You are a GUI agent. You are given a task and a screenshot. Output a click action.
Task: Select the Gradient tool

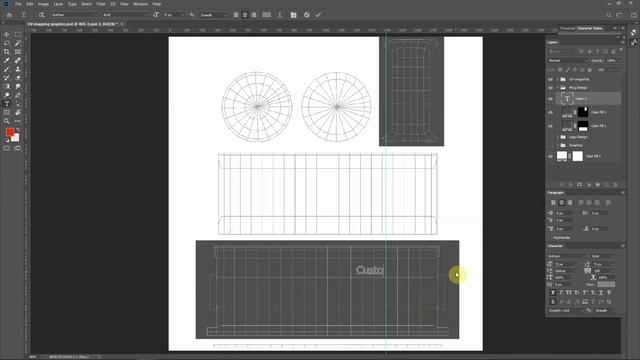click(x=7, y=86)
